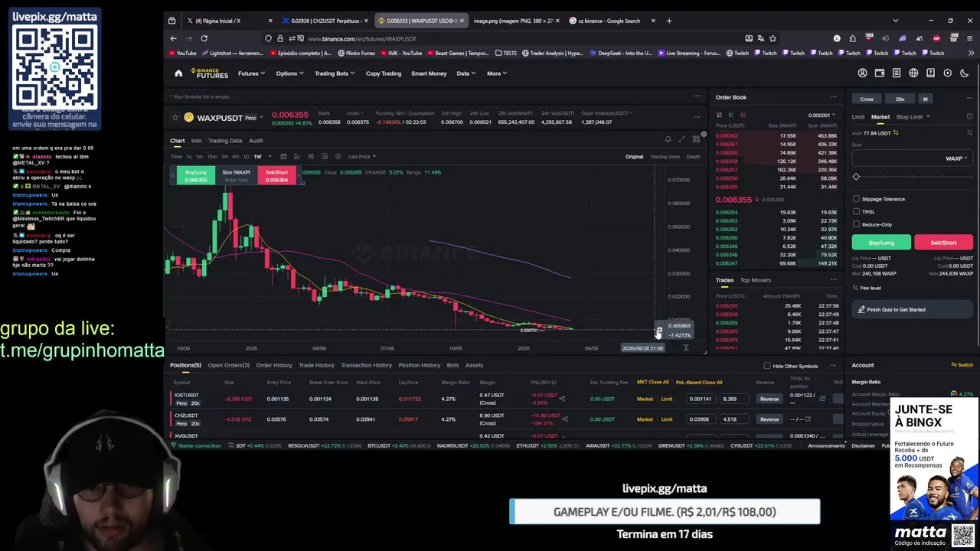The height and width of the screenshot is (551, 980).
Task: Adjust leverage via 20x button
Action: [900, 99]
